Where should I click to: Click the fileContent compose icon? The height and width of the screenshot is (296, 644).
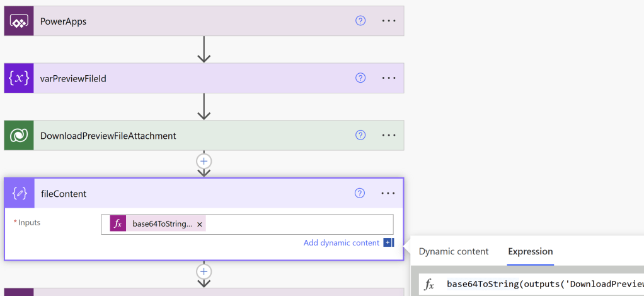(x=19, y=194)
